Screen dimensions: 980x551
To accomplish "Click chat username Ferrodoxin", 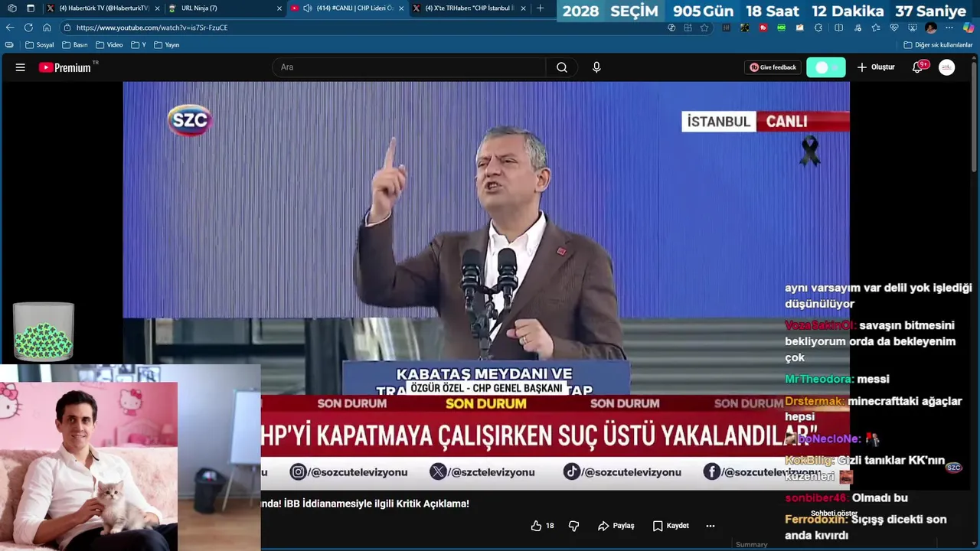I will click(x=816, y=519).
